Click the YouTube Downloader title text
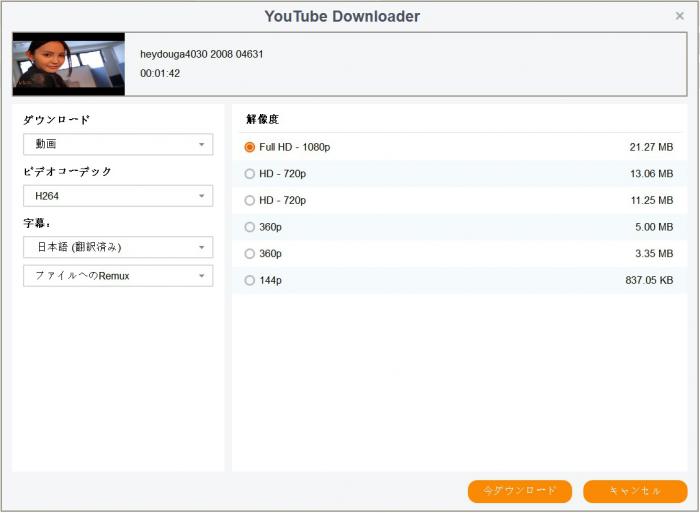The width and height of the screenshot is (700, 513). [x=342, y=17]
